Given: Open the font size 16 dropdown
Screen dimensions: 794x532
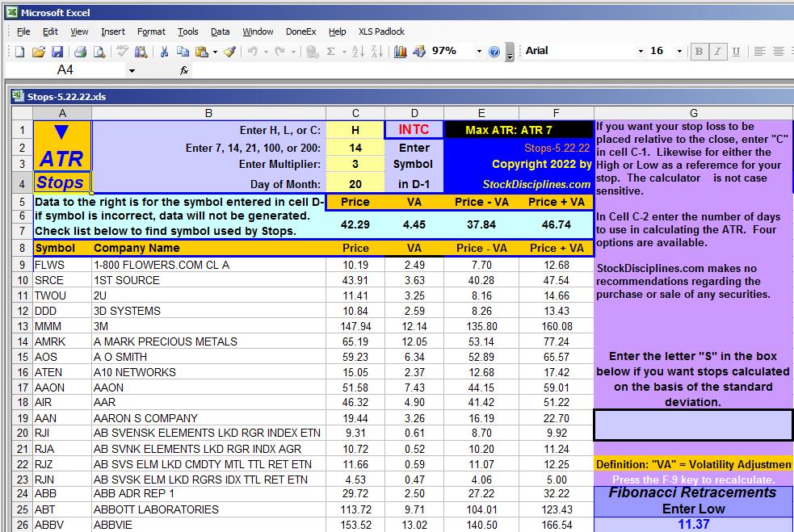Looking at the screenshot, I should pyautogui.click(x=679, y=51).
